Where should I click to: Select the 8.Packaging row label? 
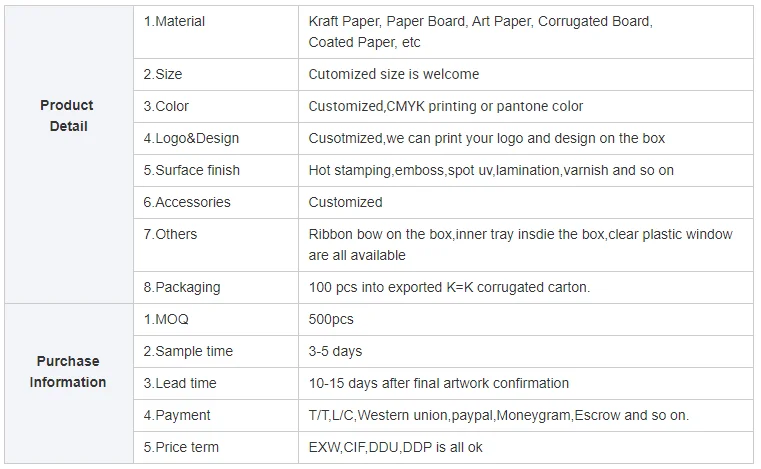pyautogui.click(x=182, y=287)
